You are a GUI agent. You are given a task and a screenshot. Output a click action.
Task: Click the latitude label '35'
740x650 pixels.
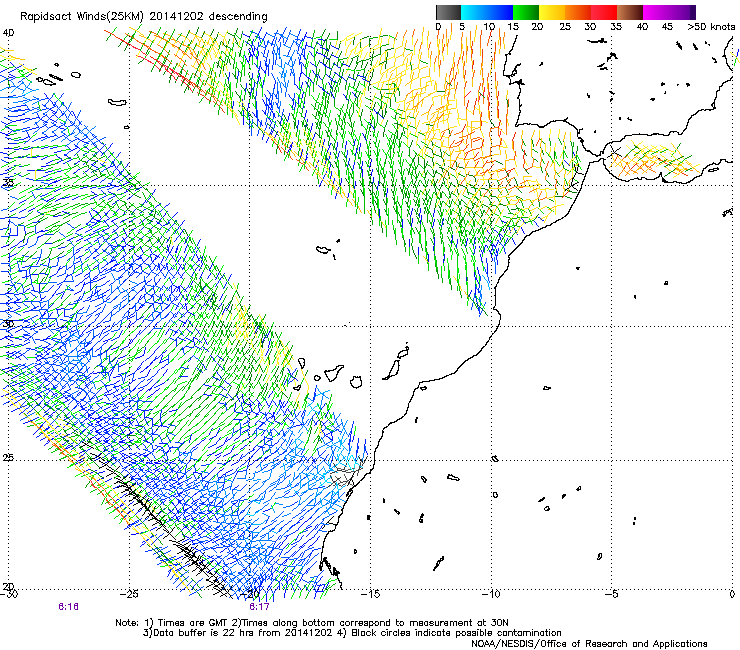click(x=8, y=183)
